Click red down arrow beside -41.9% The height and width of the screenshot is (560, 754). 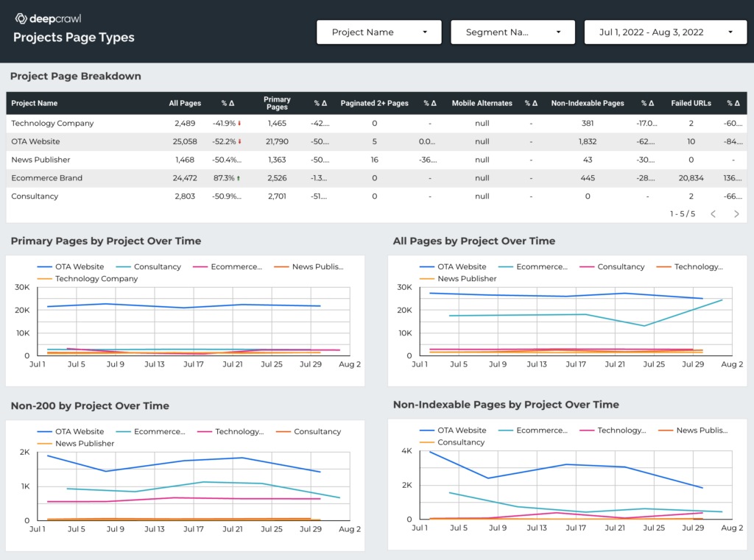coord(240,124)
